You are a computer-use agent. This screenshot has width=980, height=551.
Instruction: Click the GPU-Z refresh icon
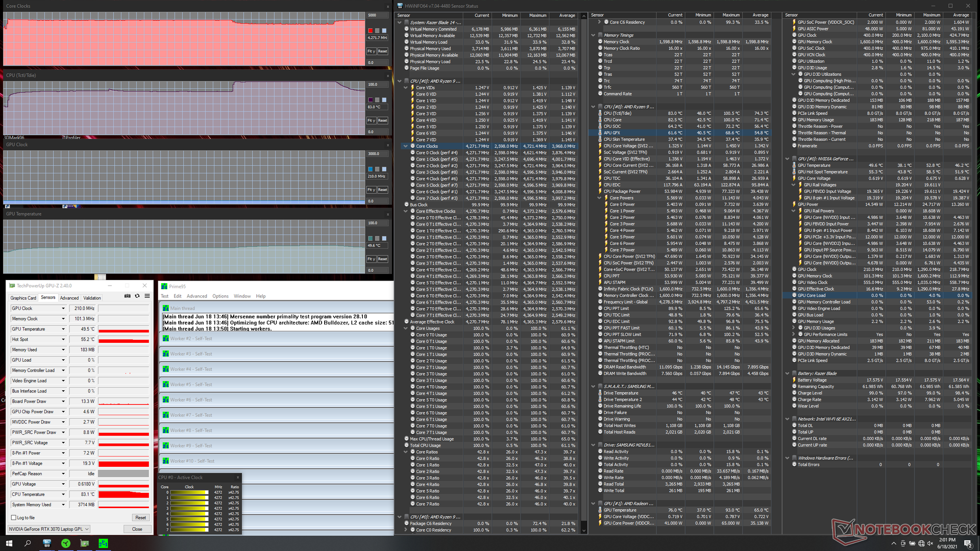tap(137, 296)
